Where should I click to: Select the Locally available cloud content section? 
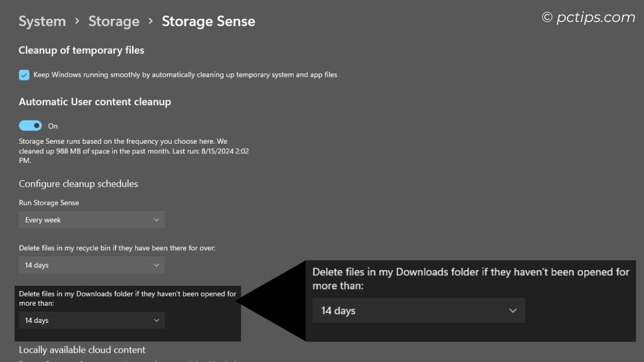pyautogui.click(x=82, y=350)
